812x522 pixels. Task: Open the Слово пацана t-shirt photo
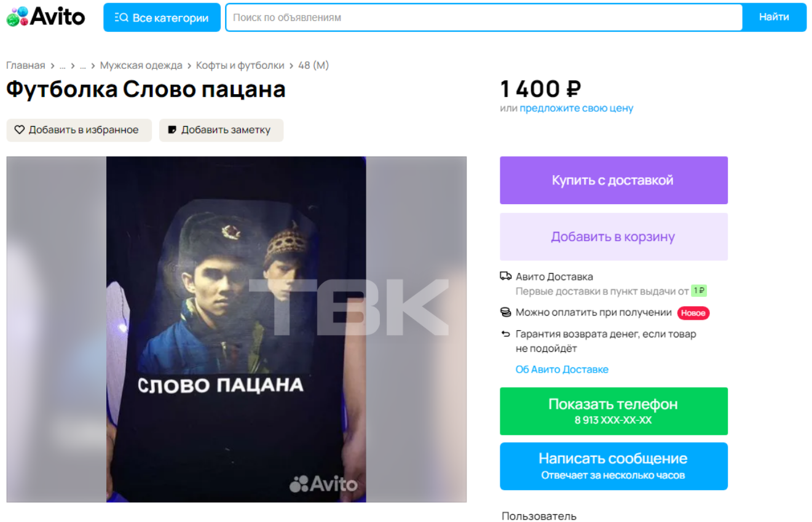(x=236, y=329)
